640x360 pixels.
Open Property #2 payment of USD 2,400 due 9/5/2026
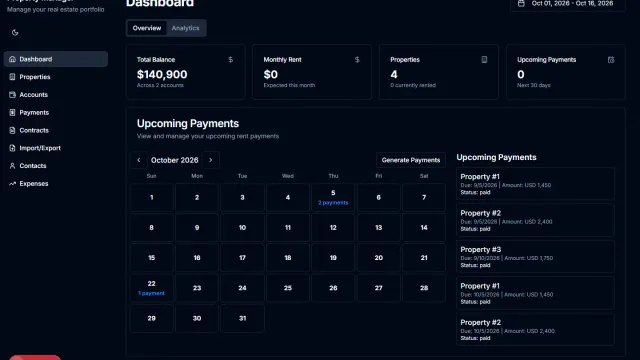[x=536, y=220]
